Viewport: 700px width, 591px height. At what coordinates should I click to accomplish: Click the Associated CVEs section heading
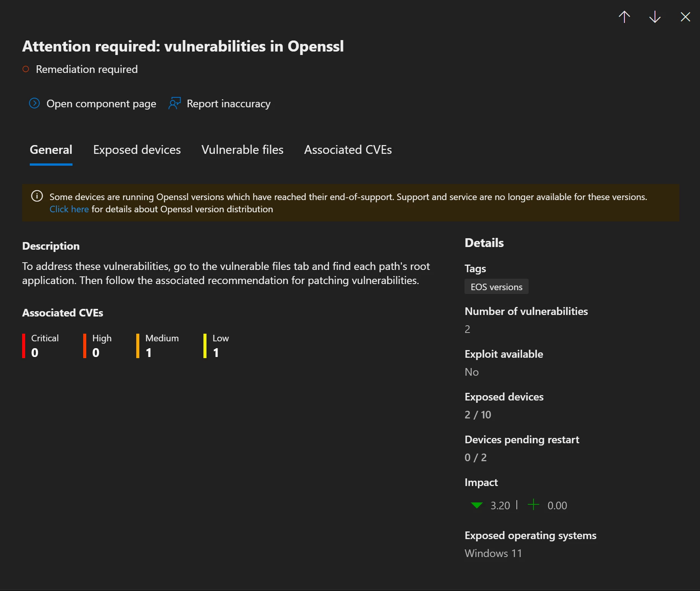click(63, 313)
